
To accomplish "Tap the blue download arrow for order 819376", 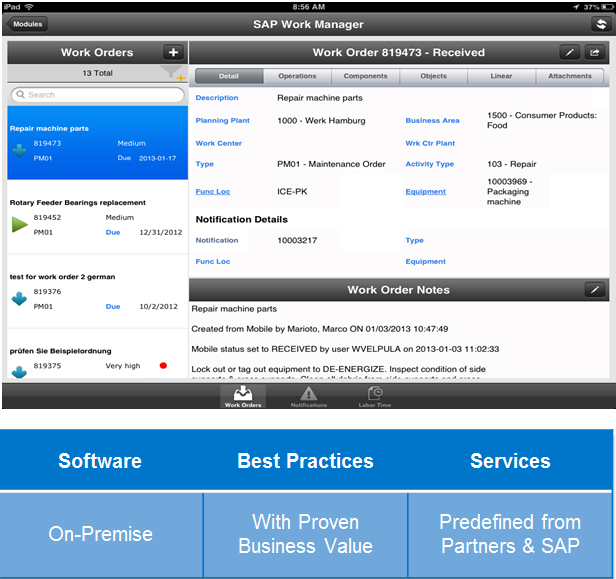I will pos(19,299).
